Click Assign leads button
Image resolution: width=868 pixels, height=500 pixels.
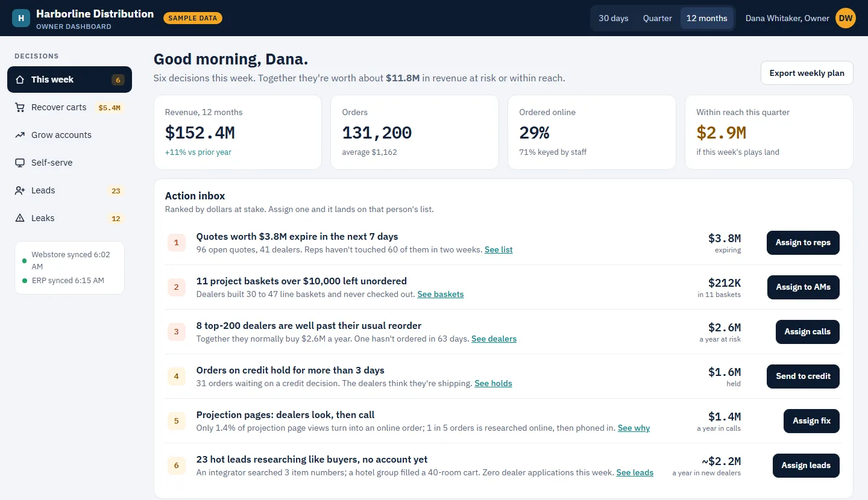click(807, 466)
